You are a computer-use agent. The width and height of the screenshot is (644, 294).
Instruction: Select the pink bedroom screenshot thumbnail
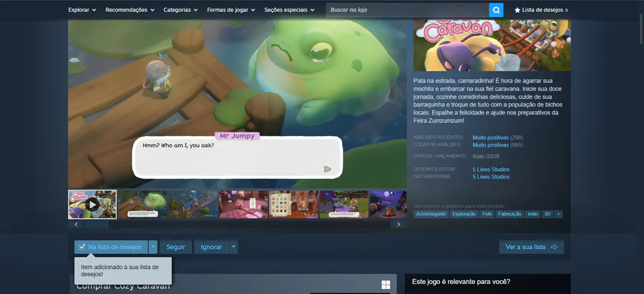(243, 204)
